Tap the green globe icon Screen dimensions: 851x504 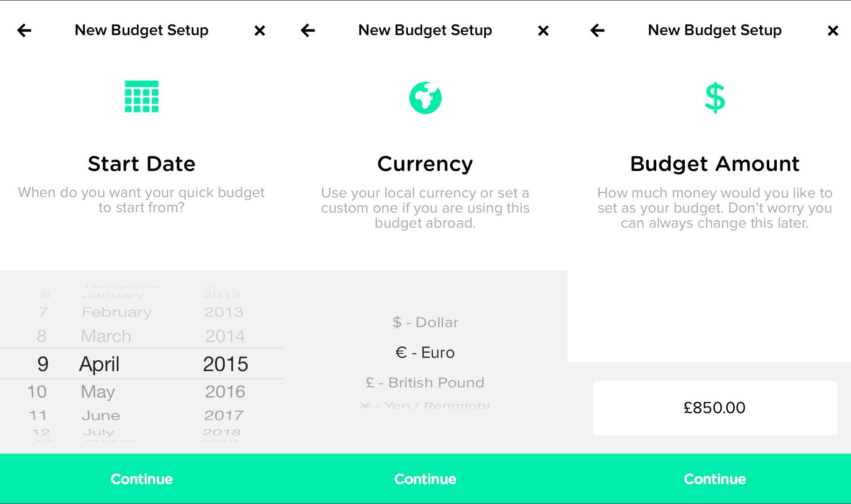pos(425,98)
